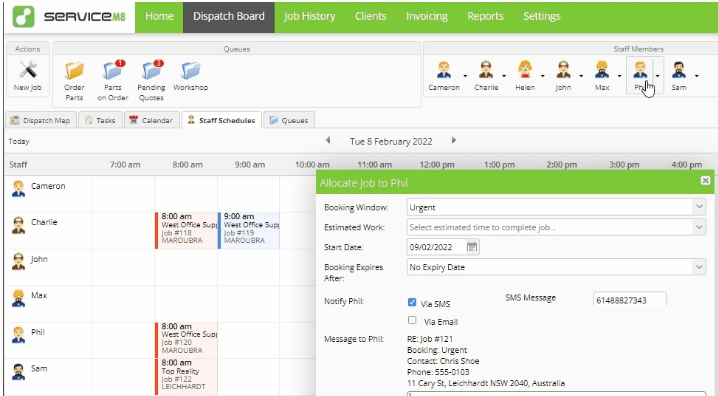This screenshot has height=396, width=718.
Task: Expand dropdown arrow next to John
Action: (x=581, y=76)
